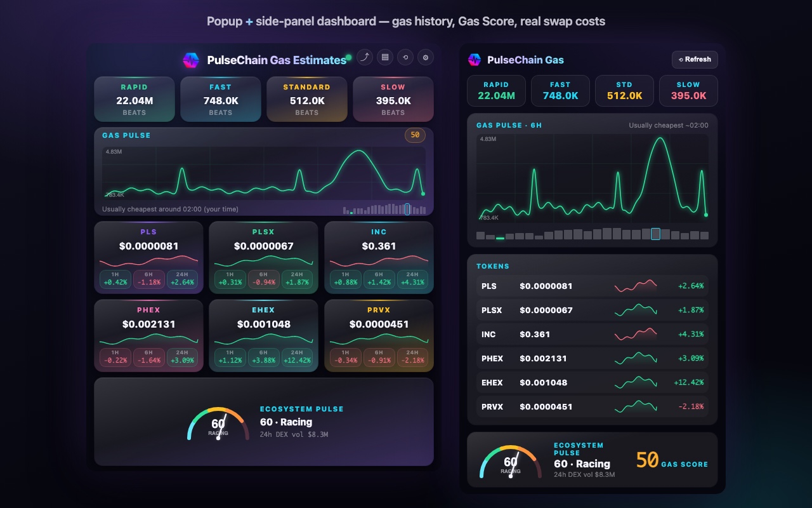Image resolution: width=812 pixels, height=508 pixels.
Task: Open the side-panel icon in popup header
Action: pyautogui.click(x=384, y=57)
